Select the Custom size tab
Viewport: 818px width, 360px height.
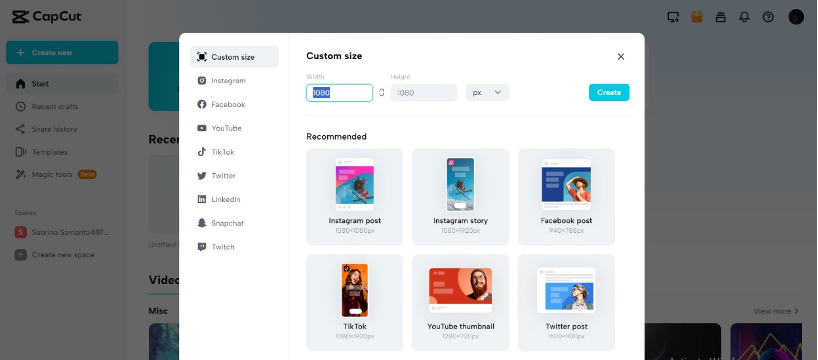click(234, 57)
